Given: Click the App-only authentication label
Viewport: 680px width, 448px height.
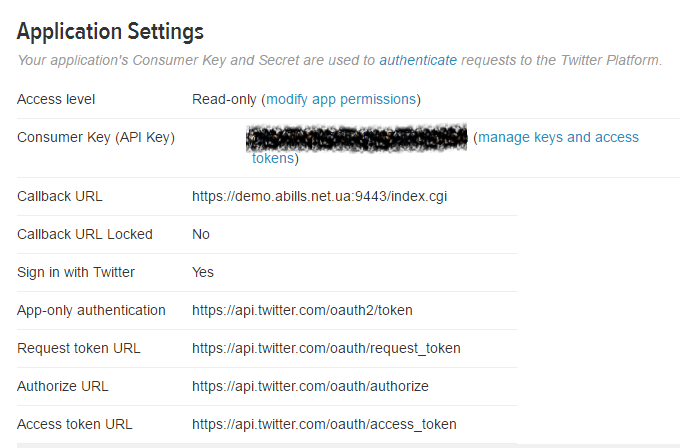Looking at the screenshot, I should coord(91,311).
